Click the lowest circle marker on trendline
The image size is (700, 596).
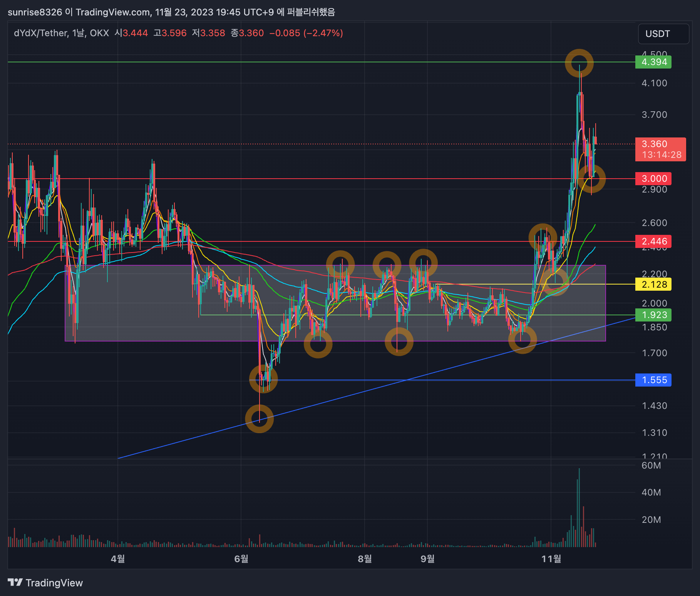pyautogui.click(x=260, y=419)
